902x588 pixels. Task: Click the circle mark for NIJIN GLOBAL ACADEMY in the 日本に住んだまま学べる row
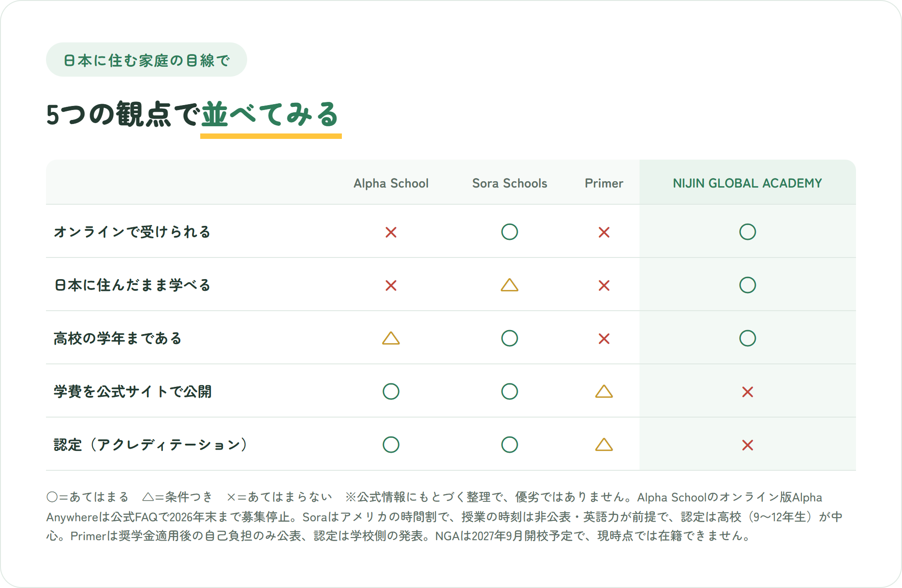(747, 285)
